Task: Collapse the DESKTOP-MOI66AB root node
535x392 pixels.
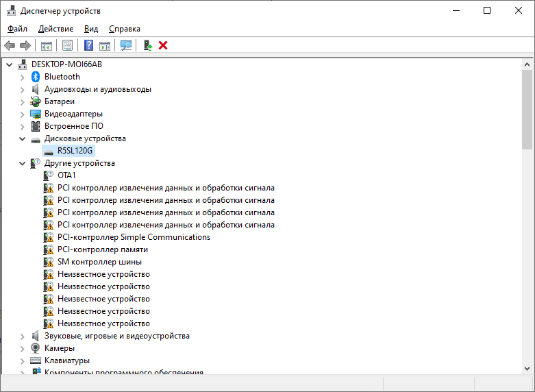Action: coord(10,64)
